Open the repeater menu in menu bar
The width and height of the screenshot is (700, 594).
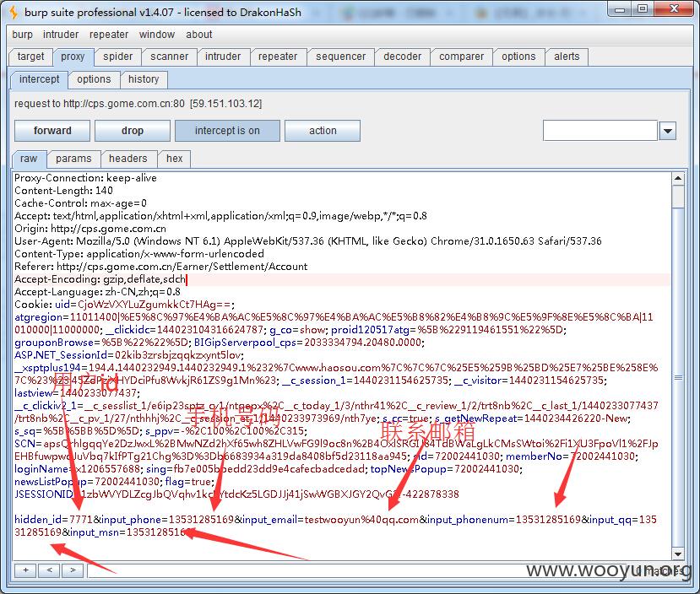(109, 35)
